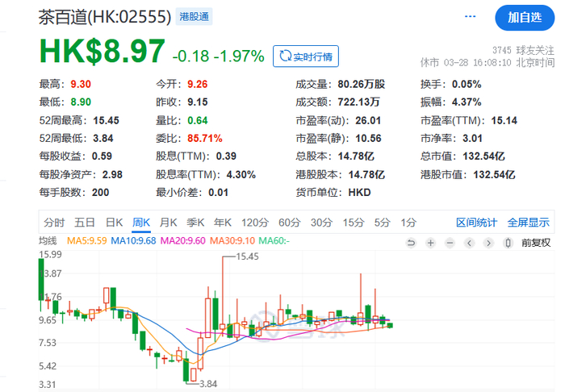Click the change -0.18 -1.97%

point(219,56)
